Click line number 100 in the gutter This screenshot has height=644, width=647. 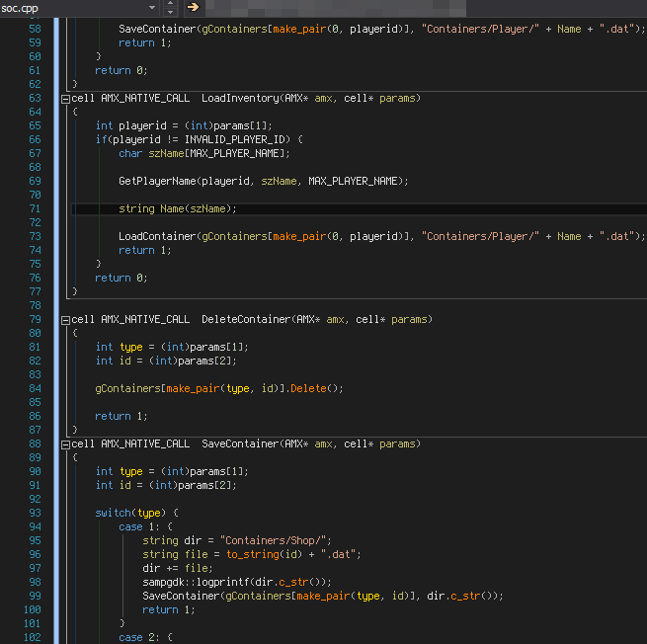click(x=33, y=609)
